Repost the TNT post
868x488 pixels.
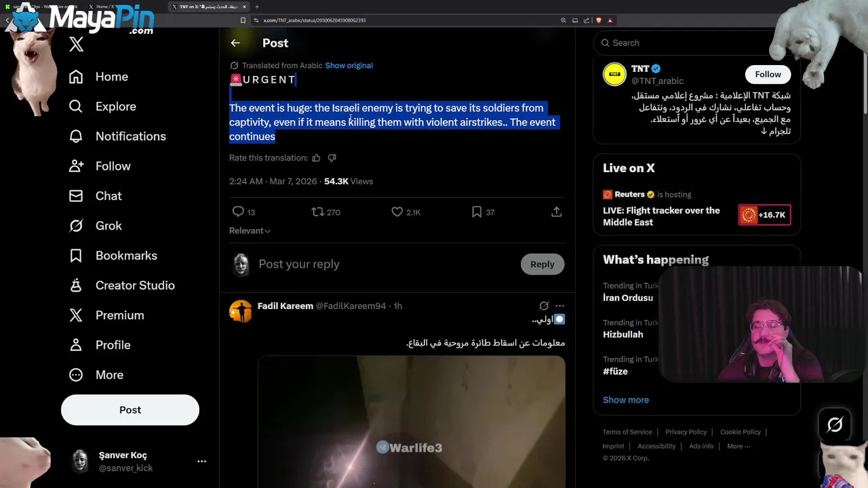coord(317,212)
